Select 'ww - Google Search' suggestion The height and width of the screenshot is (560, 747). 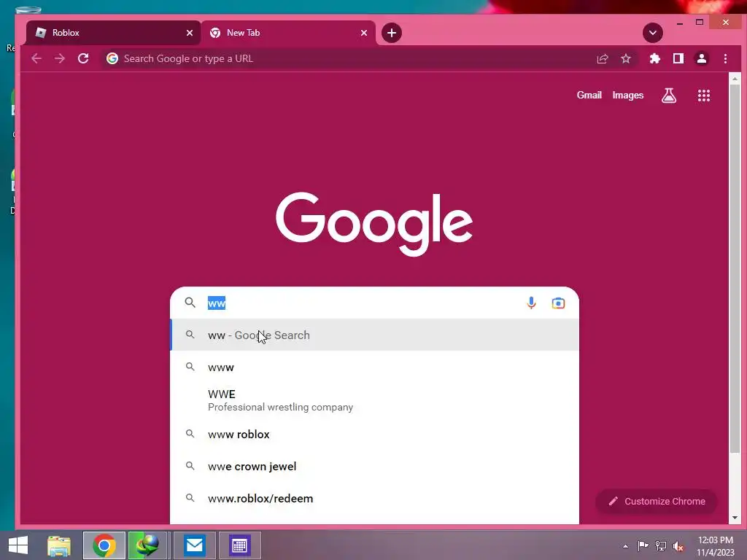tap(374, 335)
